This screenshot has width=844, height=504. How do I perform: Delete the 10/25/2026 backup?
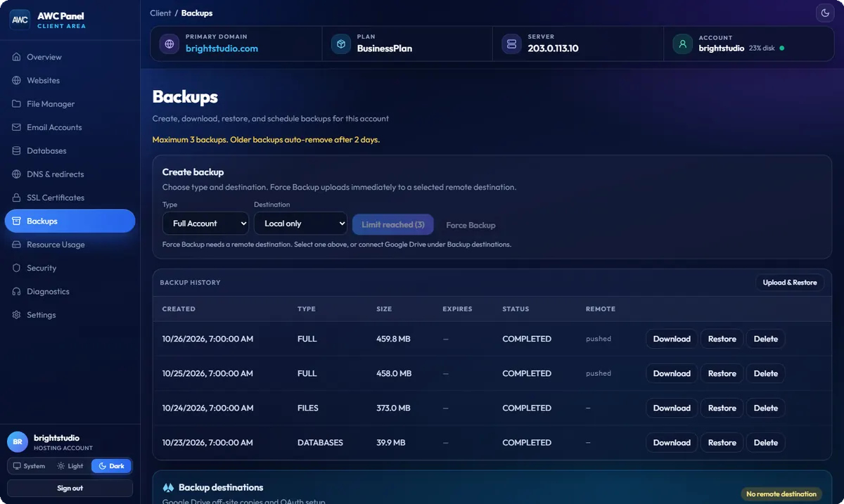tap(766, 373)
